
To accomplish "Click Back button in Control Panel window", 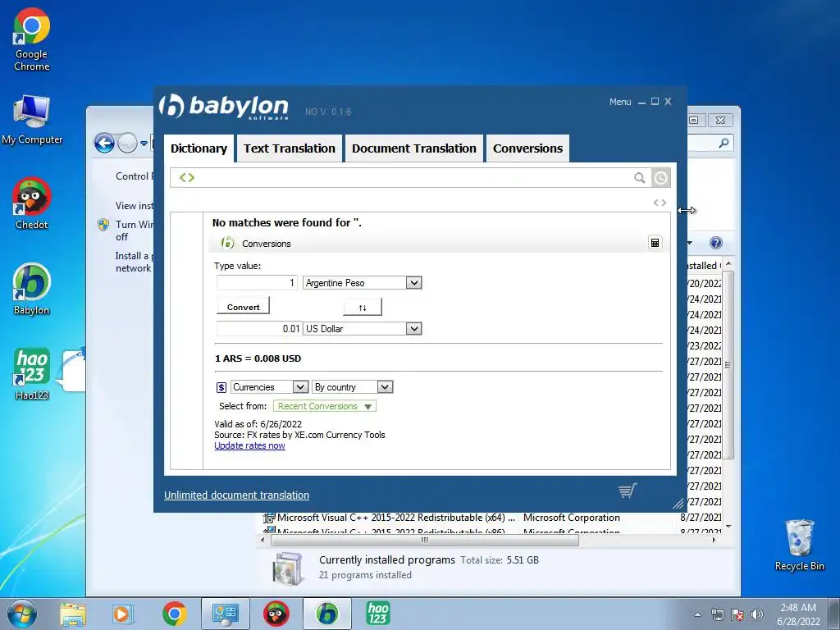I will pos(104,143).
